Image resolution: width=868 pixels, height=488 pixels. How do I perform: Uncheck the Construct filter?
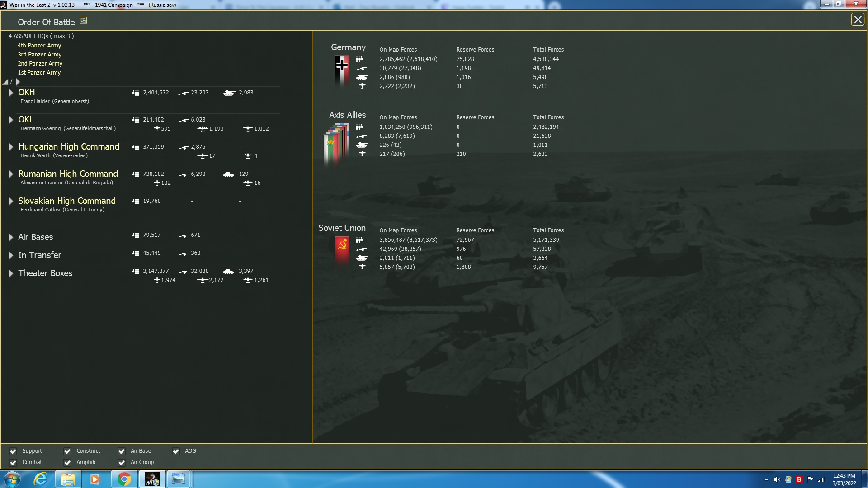67,451
